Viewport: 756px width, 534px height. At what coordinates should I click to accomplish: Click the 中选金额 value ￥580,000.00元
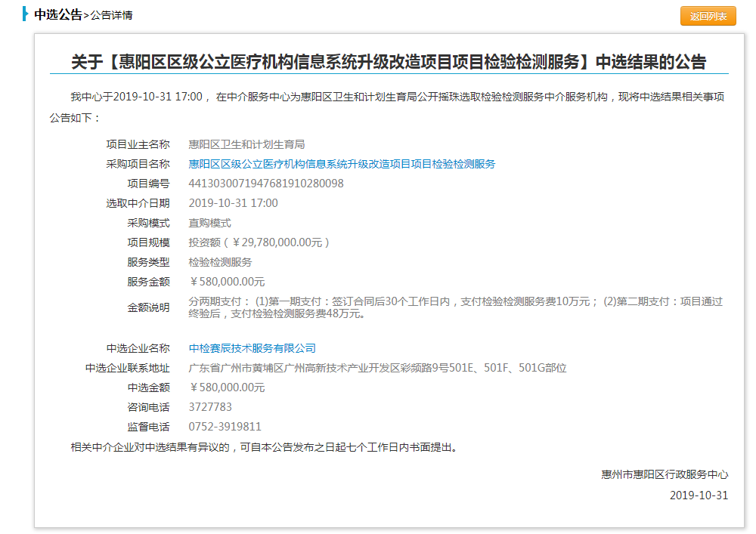pos(227,387)
